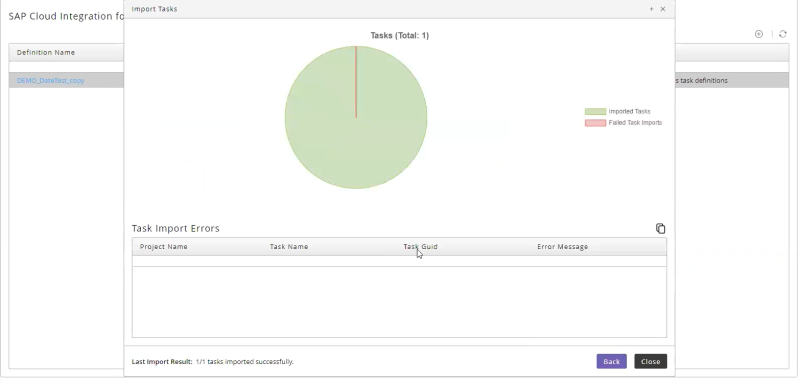This screenshot has width=800, height=385.
Task: Sort errors by Task Guid column
Action: pyautogui.click(x=420, y=247)
